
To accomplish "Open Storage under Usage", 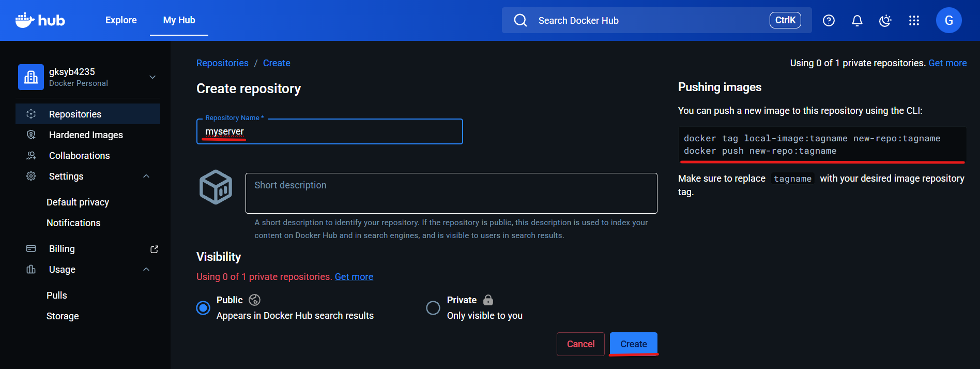I will (63, 316).
